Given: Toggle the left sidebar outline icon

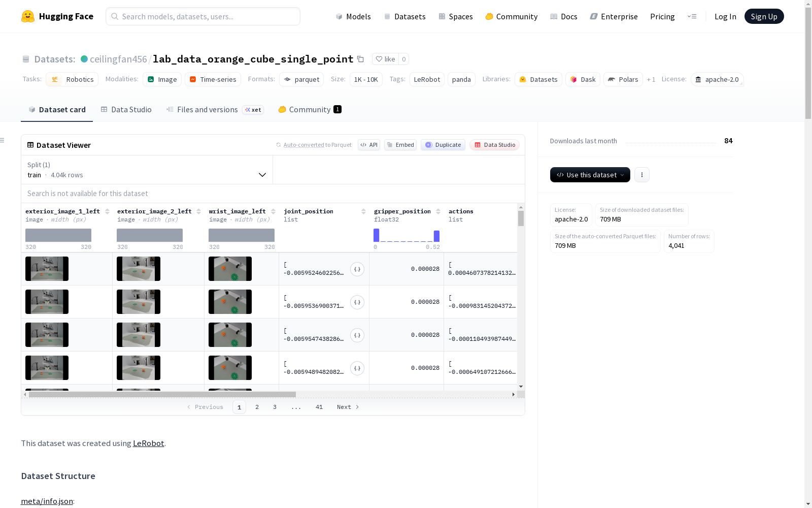Looking at the screenshot, I should [x=3, y=140].
